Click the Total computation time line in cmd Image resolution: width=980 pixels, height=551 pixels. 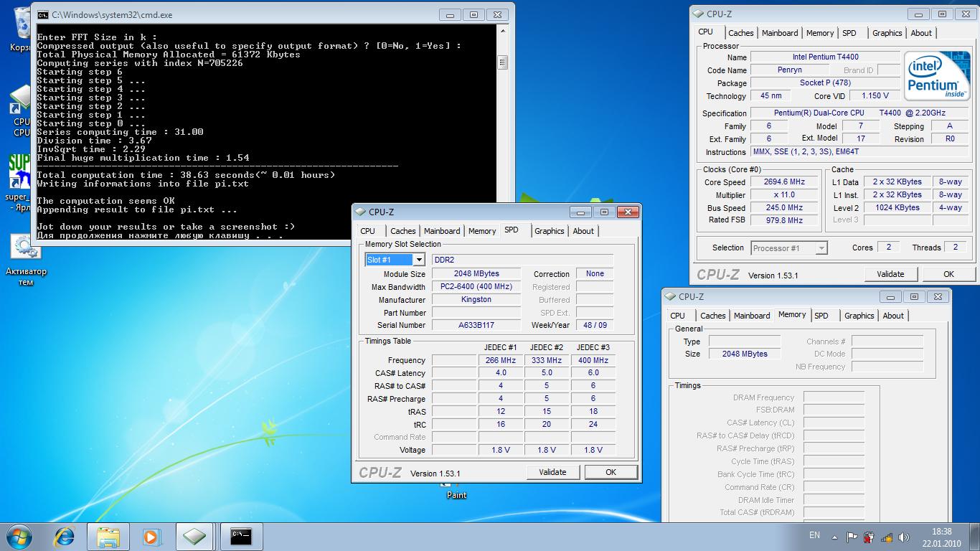pos(186,175)
